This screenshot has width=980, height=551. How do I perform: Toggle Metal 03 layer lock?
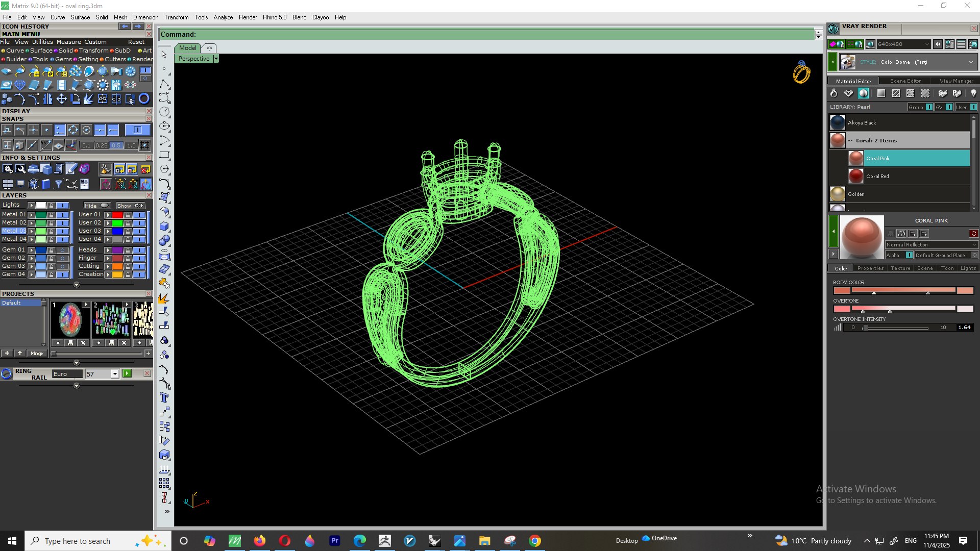point(51,231)
